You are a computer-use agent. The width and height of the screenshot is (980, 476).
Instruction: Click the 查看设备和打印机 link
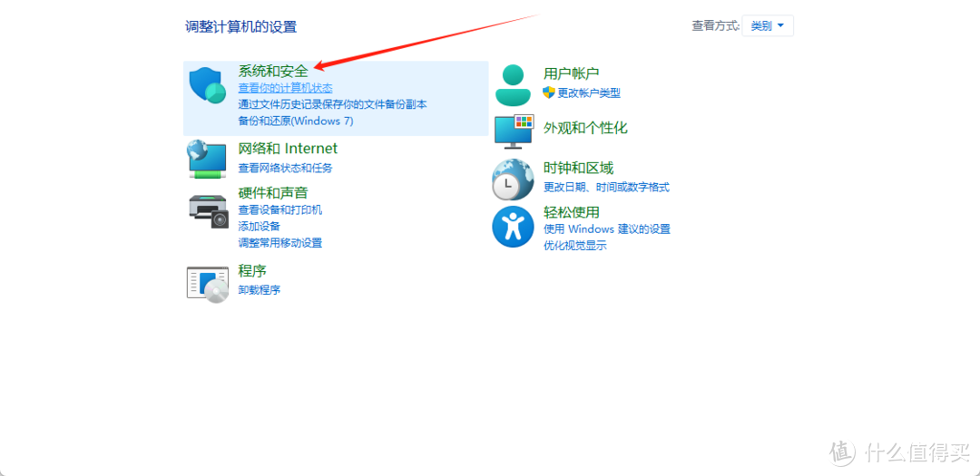tap(280, 209)
